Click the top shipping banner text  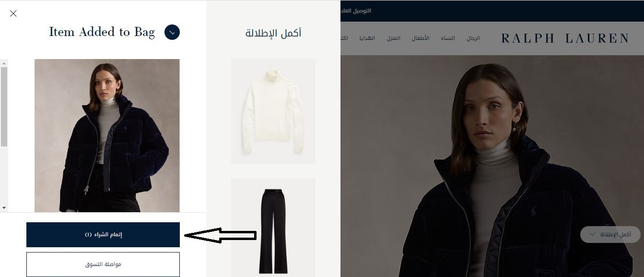tap(356, 11)
